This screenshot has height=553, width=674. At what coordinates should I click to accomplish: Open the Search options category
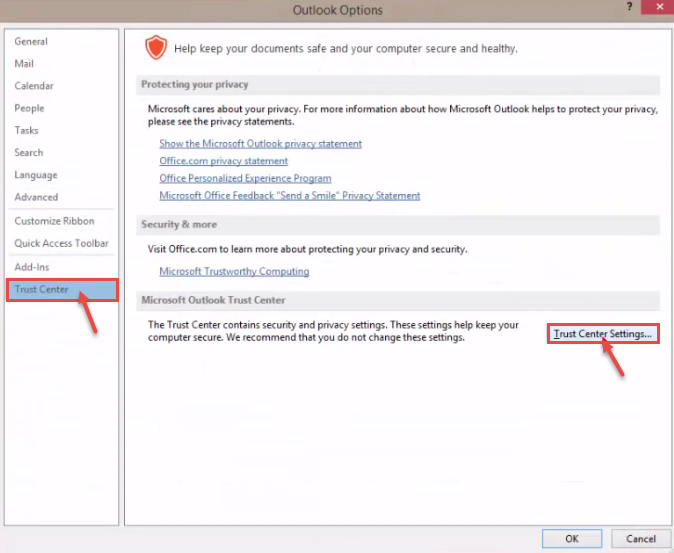point(29,153)
